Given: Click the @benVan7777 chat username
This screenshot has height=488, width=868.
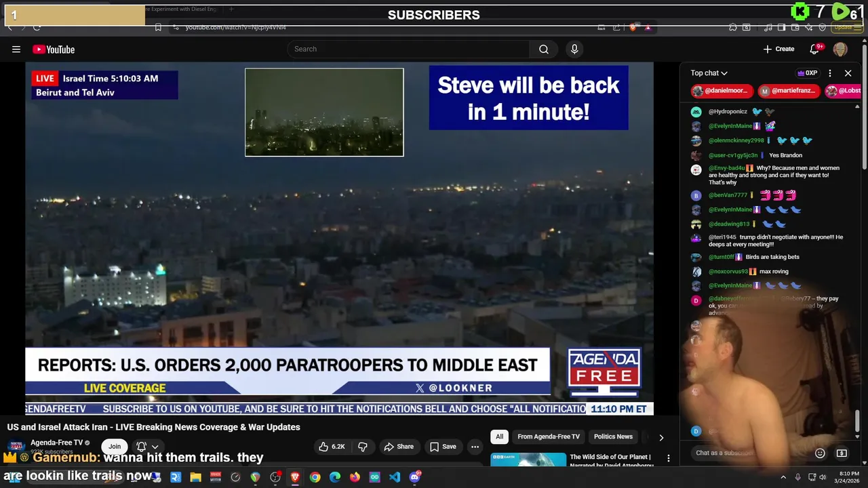Looking at the screenshot, I should coord(728,195).
